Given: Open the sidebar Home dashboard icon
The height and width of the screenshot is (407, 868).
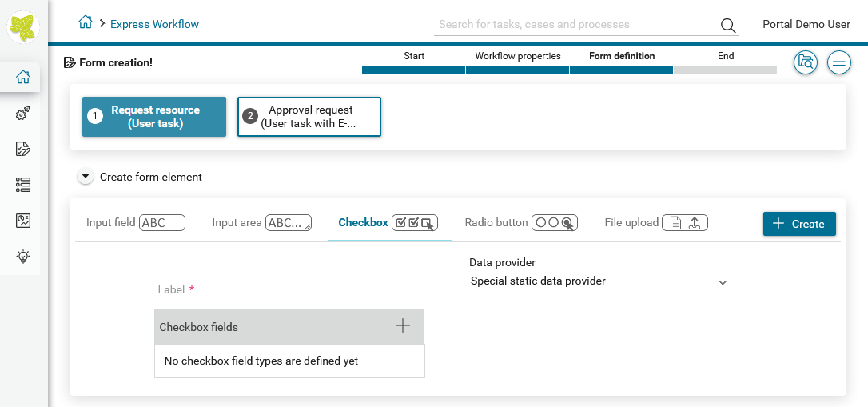Looking at the screenshot, I should (x=22, y=77).
